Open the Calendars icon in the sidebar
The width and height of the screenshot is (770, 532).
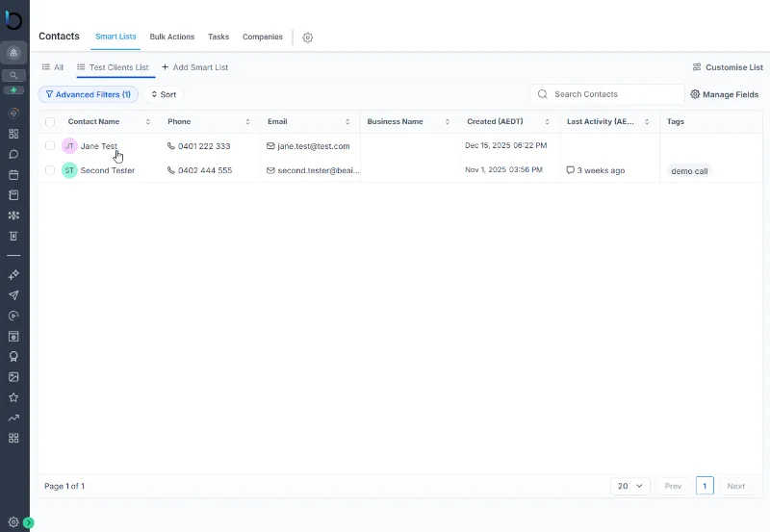[x=13, y=175]
